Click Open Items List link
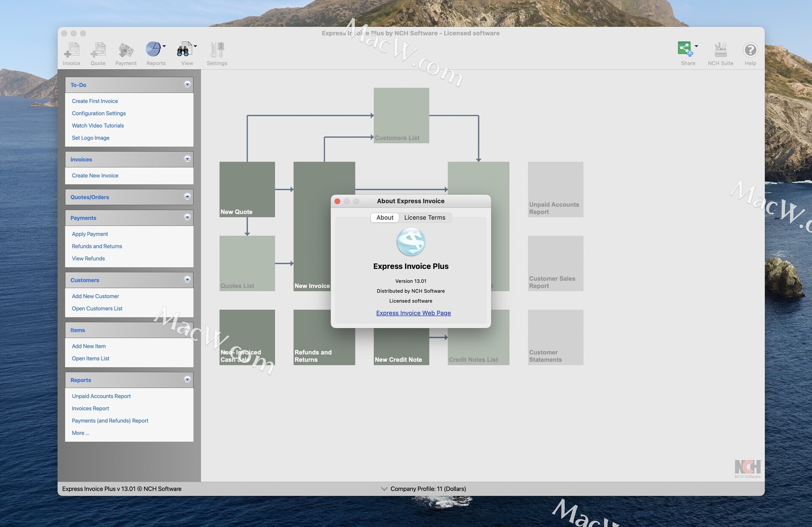Image resolution: width=812 pixels, height=527 pixels. [91, 358]
